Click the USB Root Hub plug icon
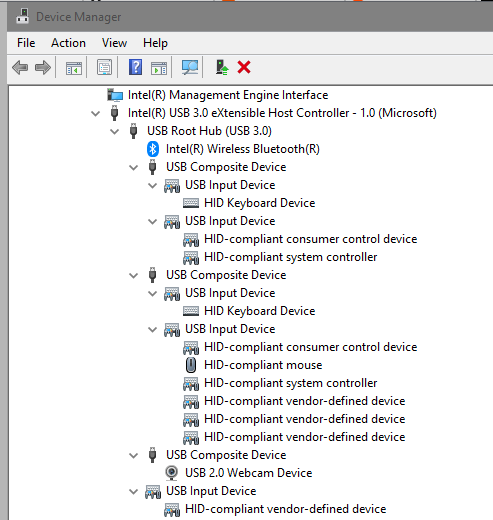The width and height of the screenshot is (493, 520). click(134, 131)
